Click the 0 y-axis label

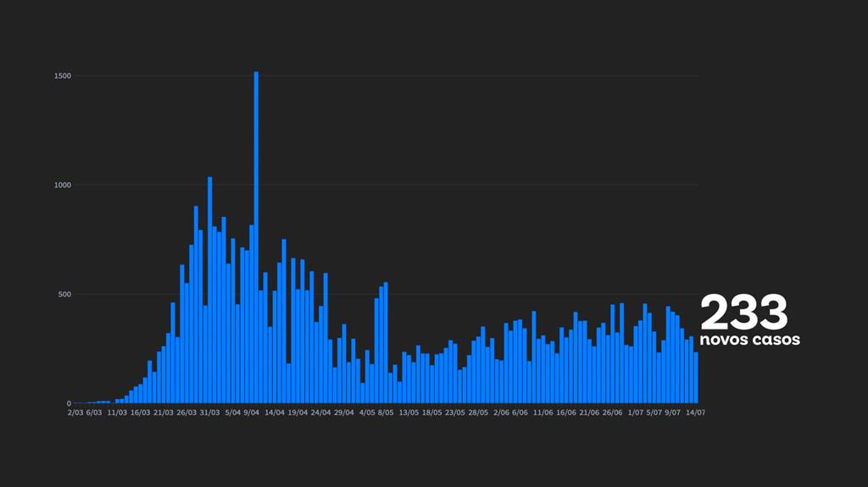70,404
